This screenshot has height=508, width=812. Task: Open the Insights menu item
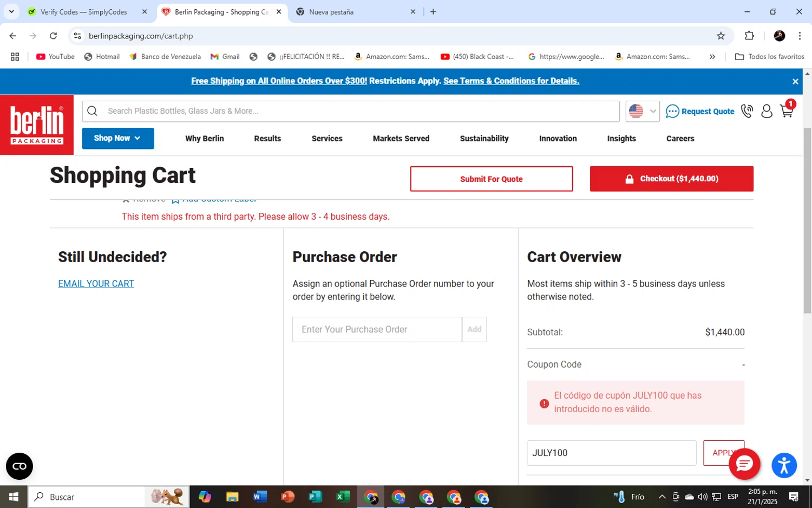[621, 139]
